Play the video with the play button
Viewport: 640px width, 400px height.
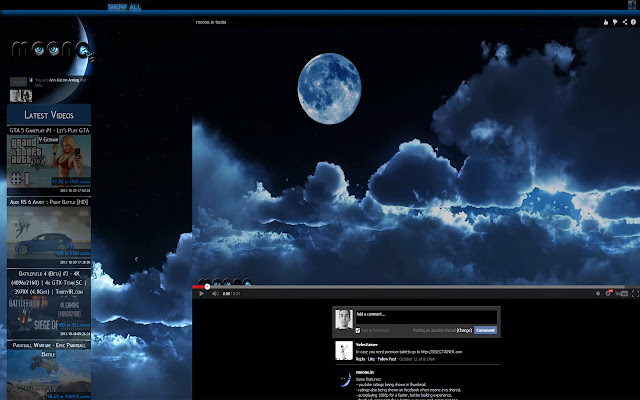pyautogui.click(x=201, y=293)
